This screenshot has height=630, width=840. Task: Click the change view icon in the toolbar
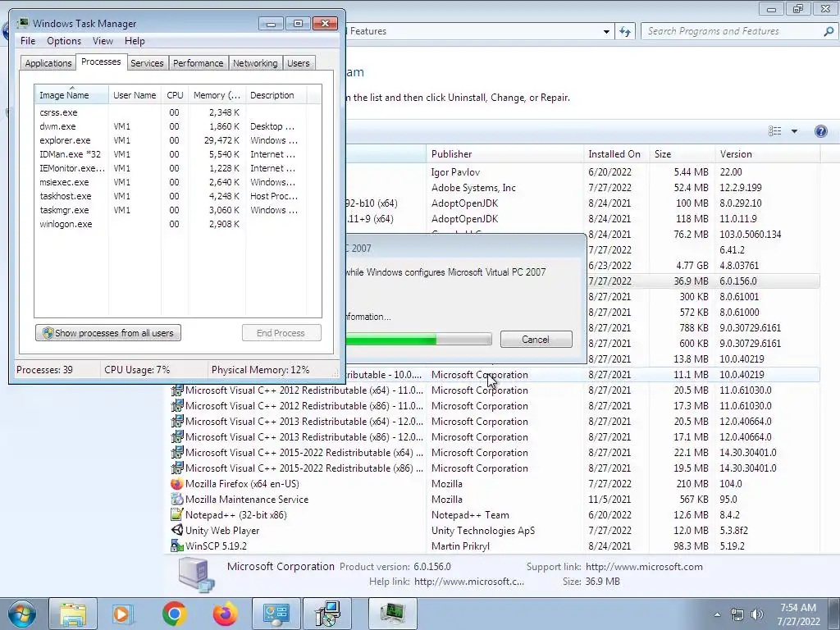coord(774,131)
